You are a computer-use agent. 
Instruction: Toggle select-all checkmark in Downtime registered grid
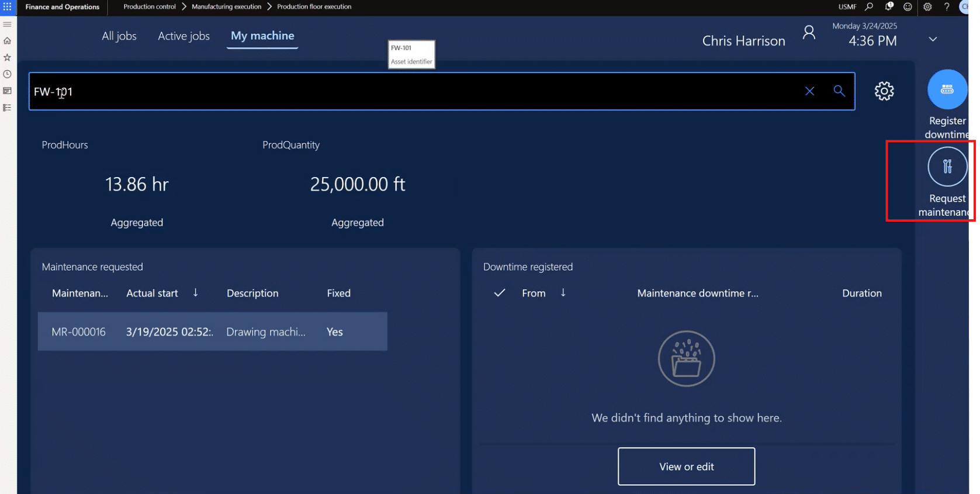click(x=499, y=293)
